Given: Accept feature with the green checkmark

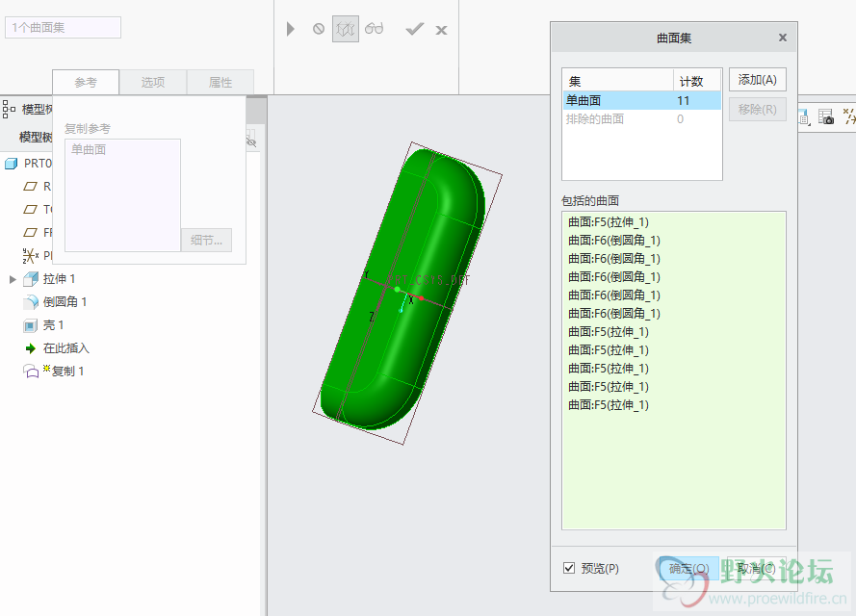Looking at the screenshot, I should click(x=415, y=29).
